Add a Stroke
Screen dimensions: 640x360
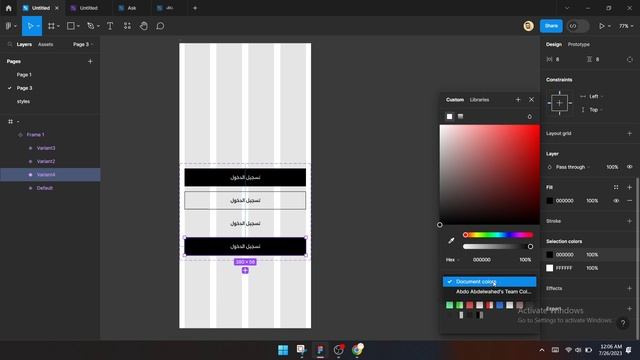pyautogui.click(x=629, y=221)
